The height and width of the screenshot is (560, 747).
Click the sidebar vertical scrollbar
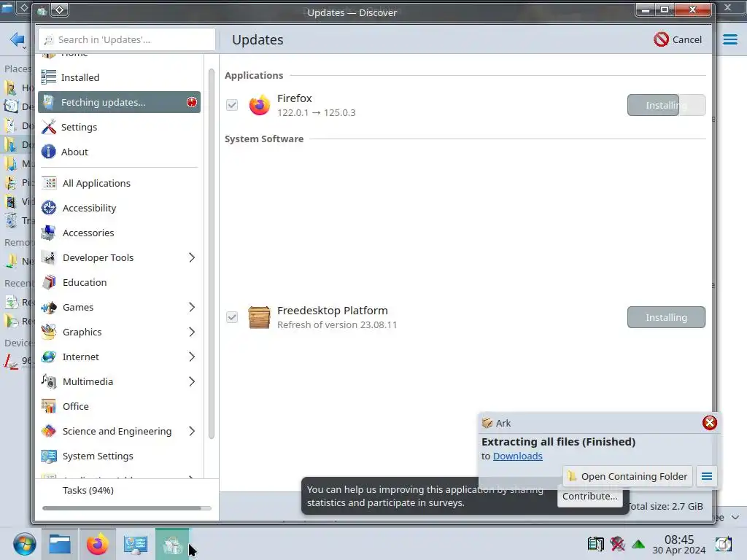211,253
